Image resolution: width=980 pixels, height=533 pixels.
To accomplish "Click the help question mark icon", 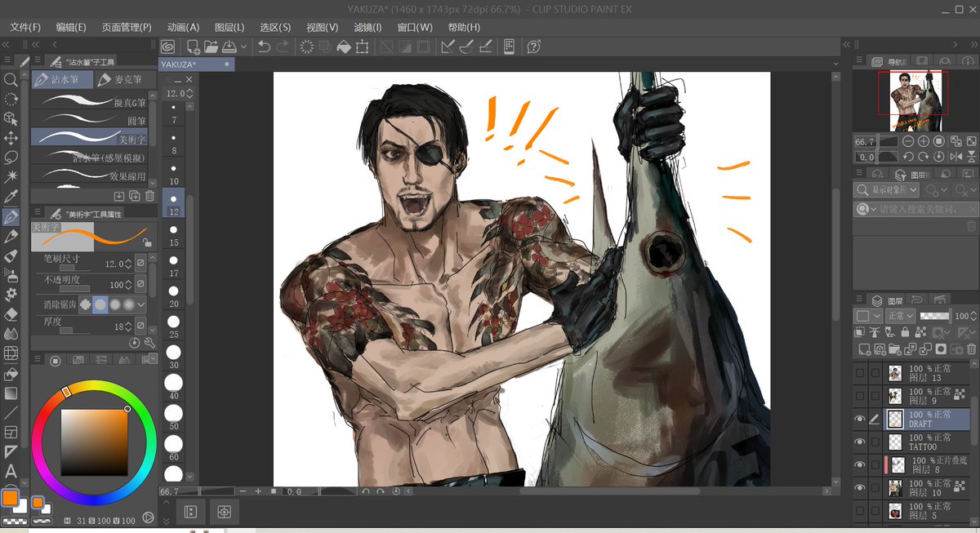I will (534, 47).
